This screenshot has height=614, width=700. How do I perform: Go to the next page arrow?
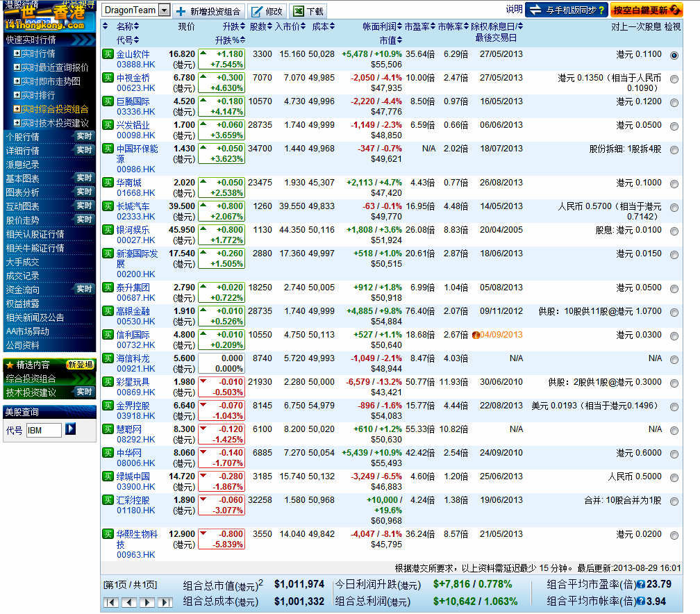(147, 602)
